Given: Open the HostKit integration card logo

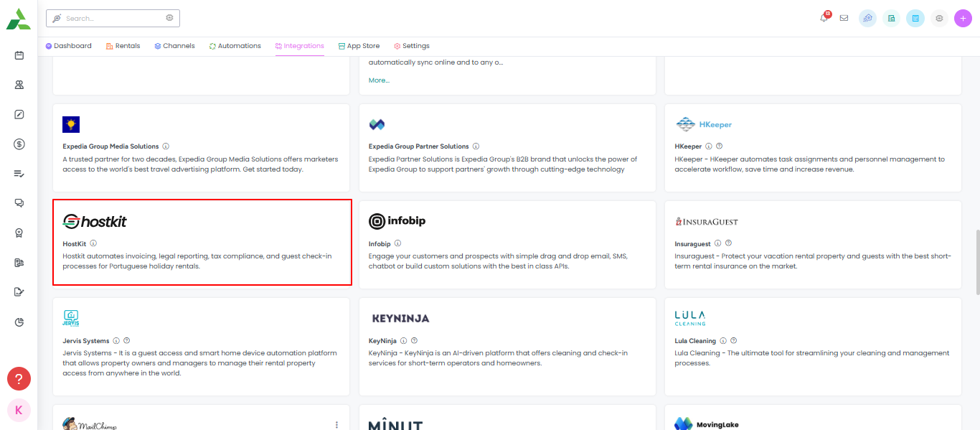Looking at the screenshot, I should pyautogui.click(x=95, y=221).
